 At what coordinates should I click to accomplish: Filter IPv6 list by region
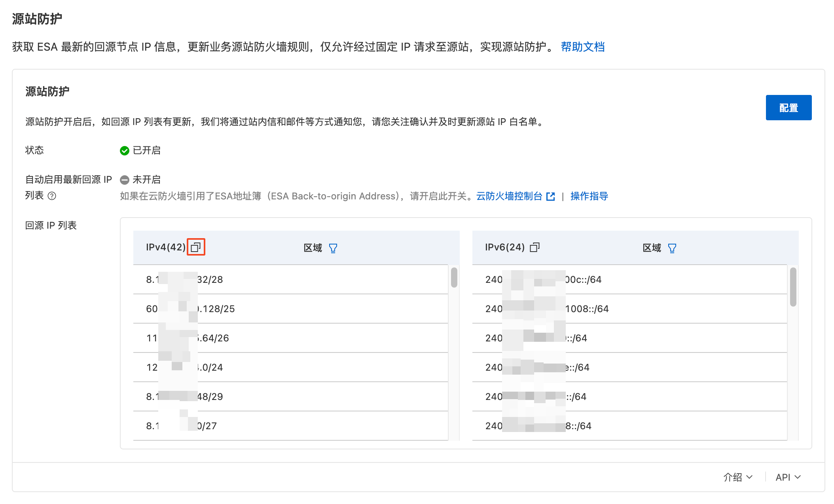coord(672,248)
